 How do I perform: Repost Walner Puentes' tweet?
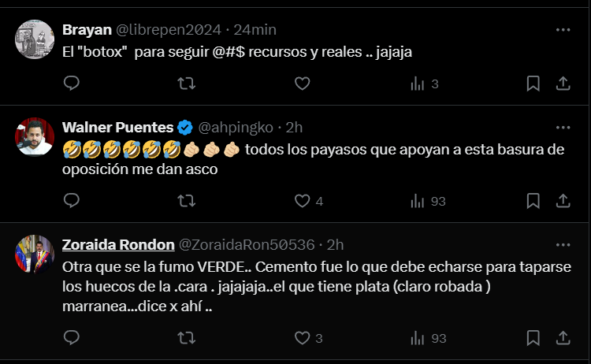186,201
